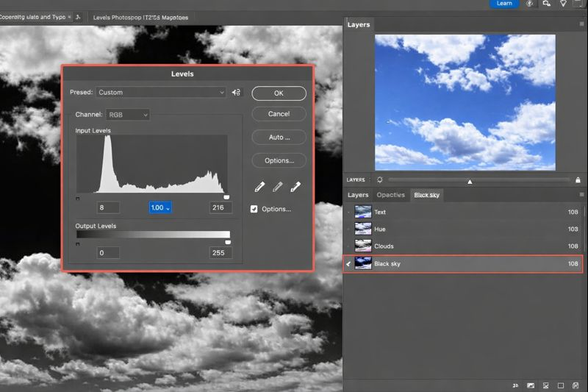Select the black point eyedropper in Levels
The width and height of the screenshot is (588, 392).
pos(259,188)
